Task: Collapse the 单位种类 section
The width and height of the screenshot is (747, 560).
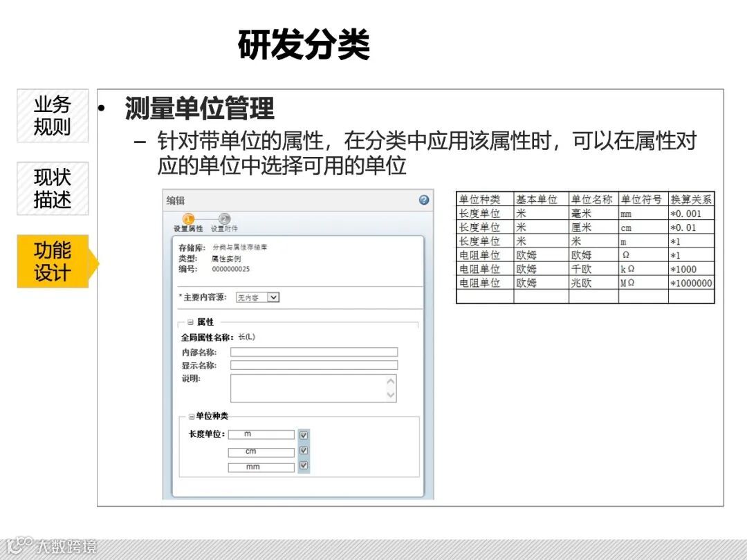Action: coord(191,417)
